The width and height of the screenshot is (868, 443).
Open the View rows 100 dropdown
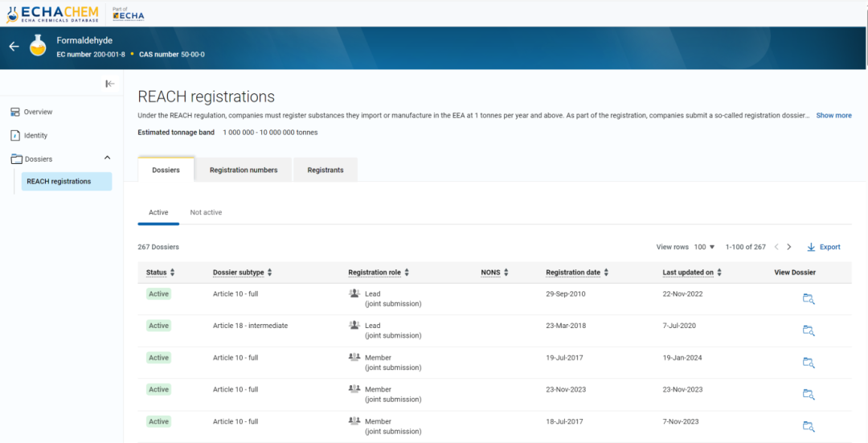705,247
